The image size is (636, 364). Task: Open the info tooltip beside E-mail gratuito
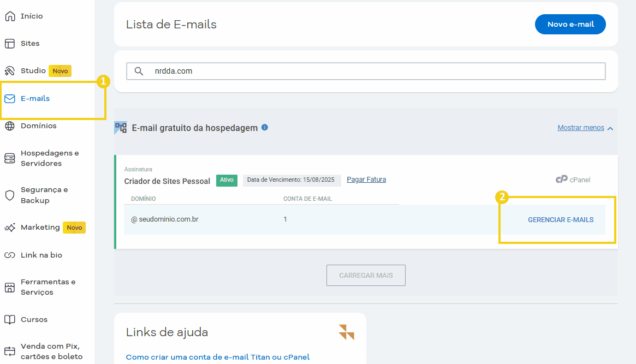pyautogui.click(x=265, y=127)
